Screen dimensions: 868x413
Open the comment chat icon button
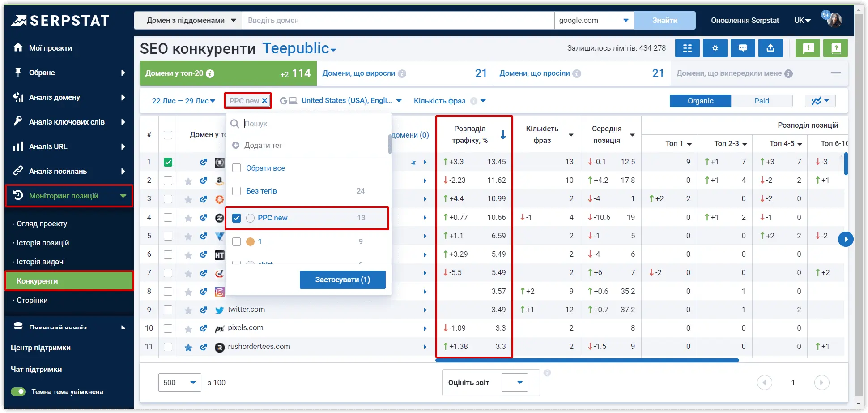[x=743, y=48]
